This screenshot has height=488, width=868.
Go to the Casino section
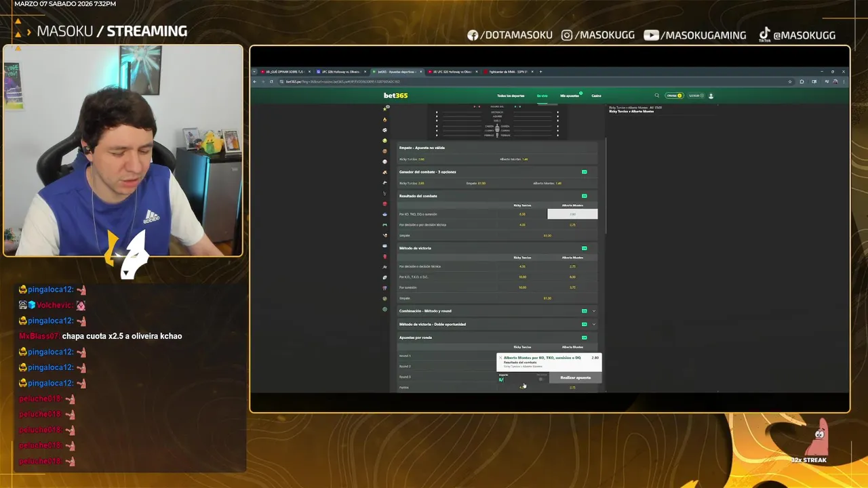click(x=596, y=96)
